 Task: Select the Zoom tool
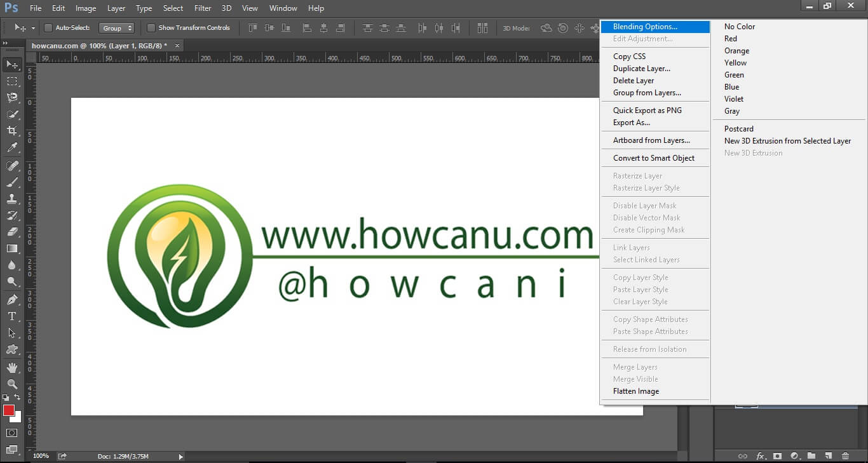(x=12, y=384)
